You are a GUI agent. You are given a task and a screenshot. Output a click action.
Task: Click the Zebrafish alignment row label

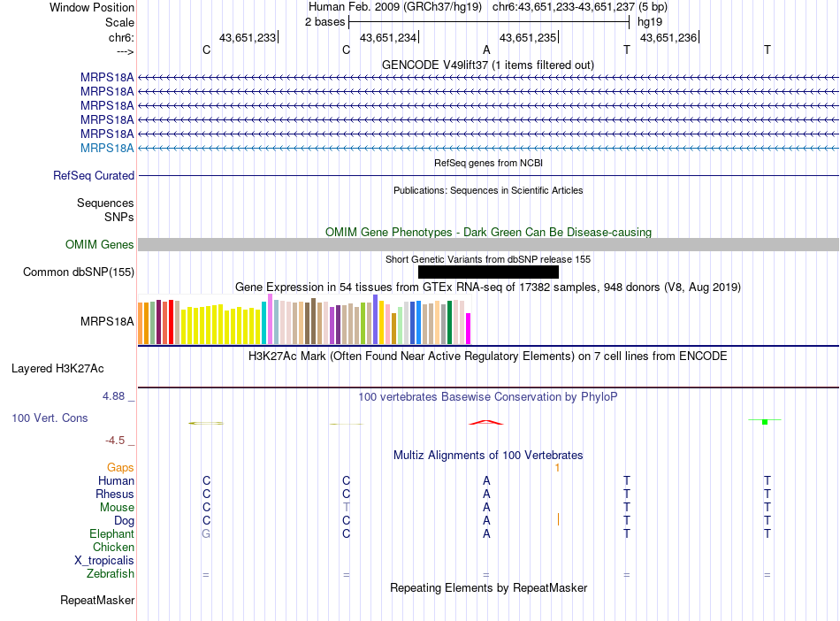[x=111, y=573]
